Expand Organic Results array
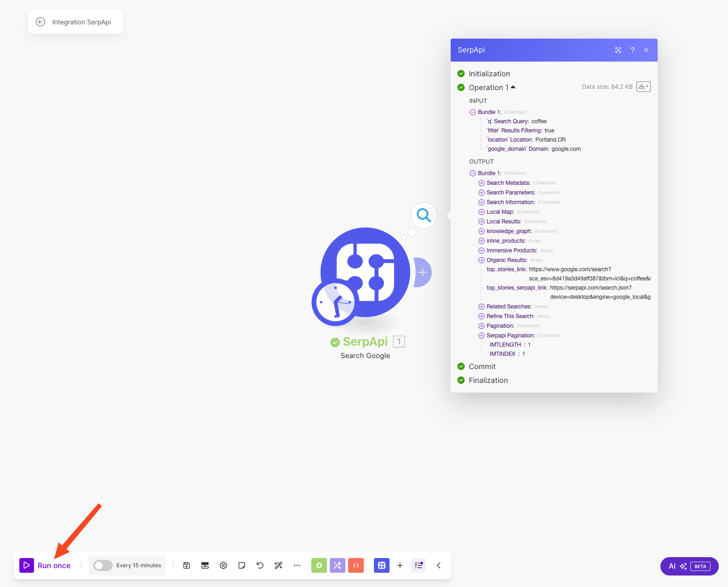The height and width of the screenshot is (587, 728). (482, 260)
